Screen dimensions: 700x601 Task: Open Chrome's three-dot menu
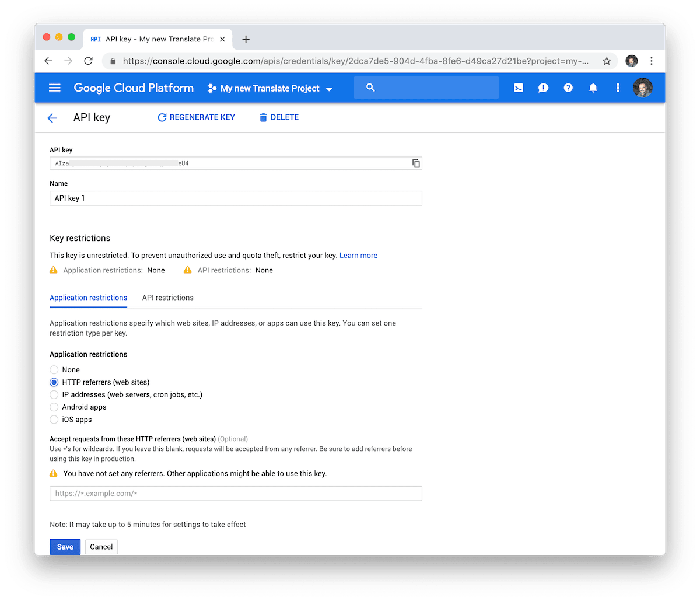tap(652, 61)
